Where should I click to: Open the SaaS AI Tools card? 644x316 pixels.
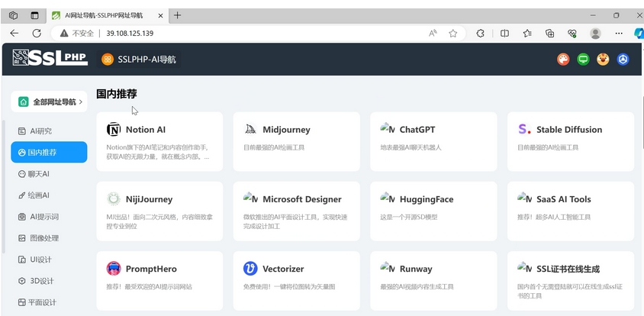571,211
